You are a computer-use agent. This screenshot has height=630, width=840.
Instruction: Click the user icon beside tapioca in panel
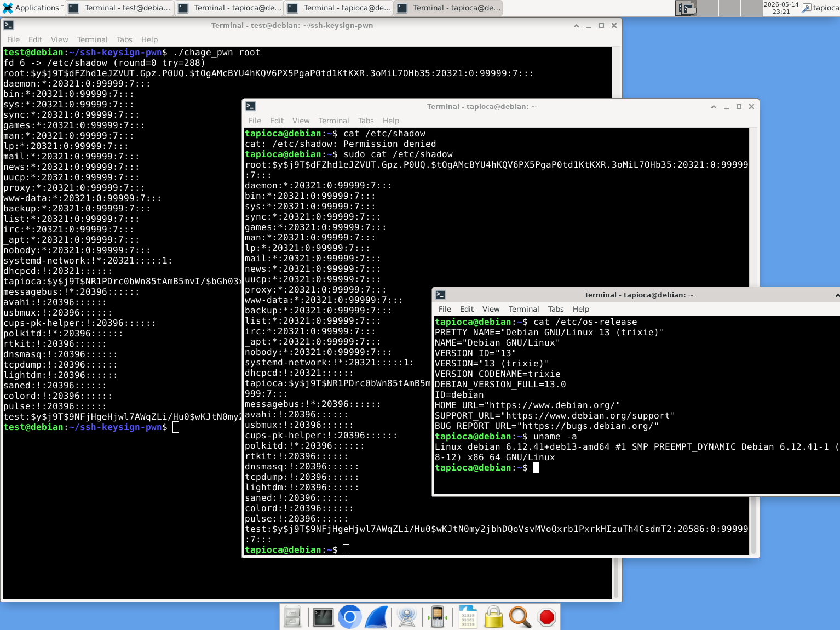click(x=807, y=8)
